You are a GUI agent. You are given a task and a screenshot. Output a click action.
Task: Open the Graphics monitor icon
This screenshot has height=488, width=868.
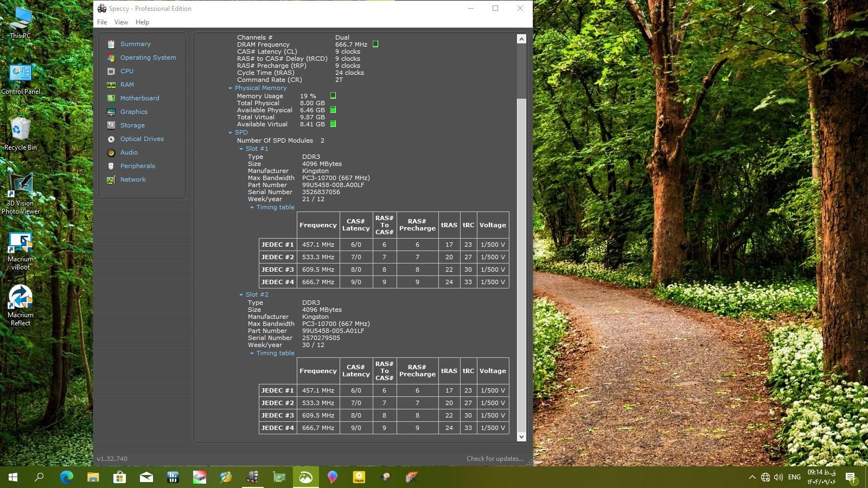point(111,112)
